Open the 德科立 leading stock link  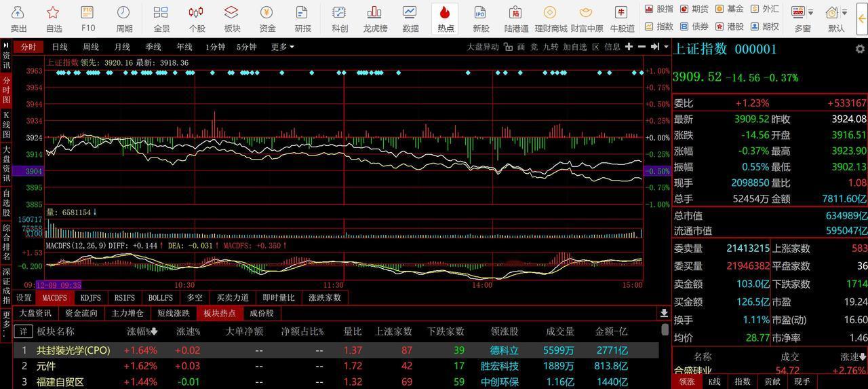[504, 350]
